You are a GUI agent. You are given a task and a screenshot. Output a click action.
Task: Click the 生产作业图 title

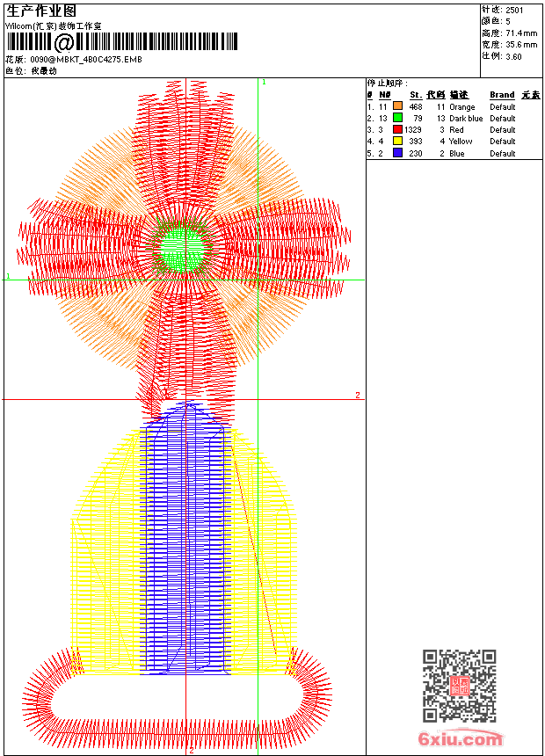[41, 11]
